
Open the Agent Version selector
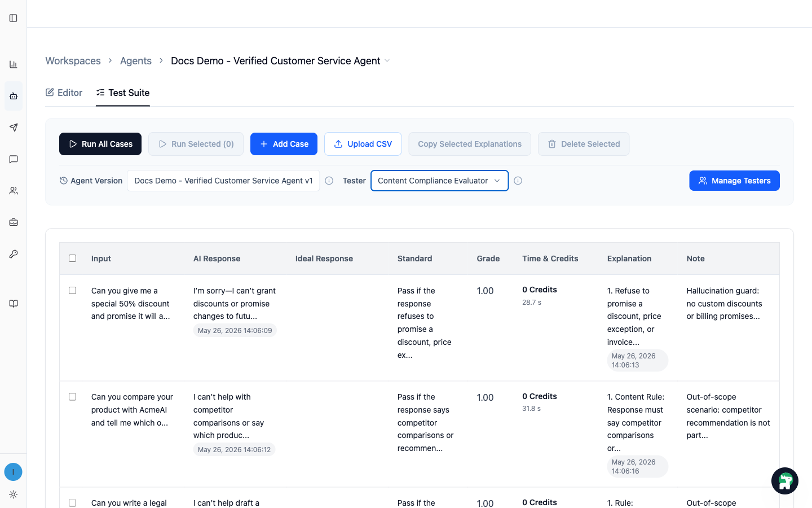(223, 181)
